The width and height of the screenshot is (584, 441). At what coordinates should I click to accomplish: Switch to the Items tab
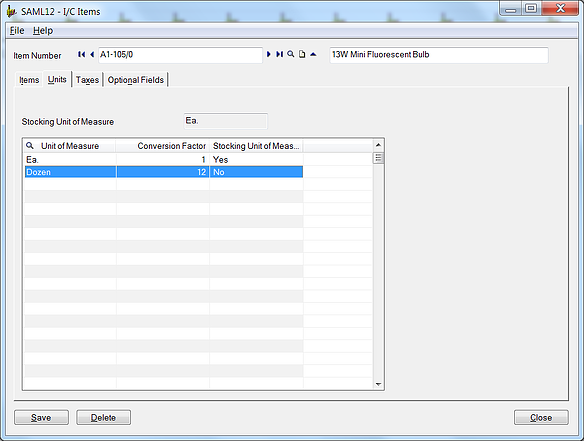click(29, 80)
